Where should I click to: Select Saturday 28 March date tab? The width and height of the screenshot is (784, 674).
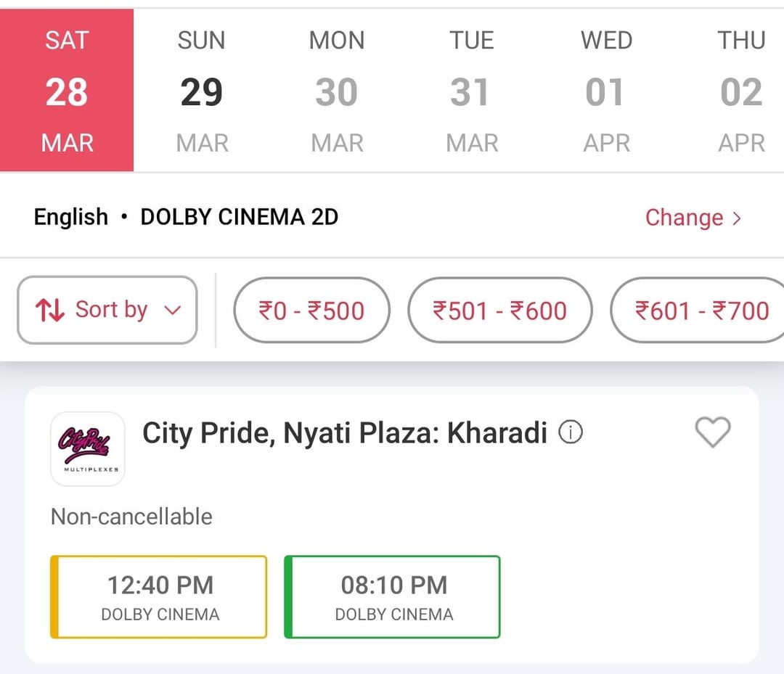67,91
